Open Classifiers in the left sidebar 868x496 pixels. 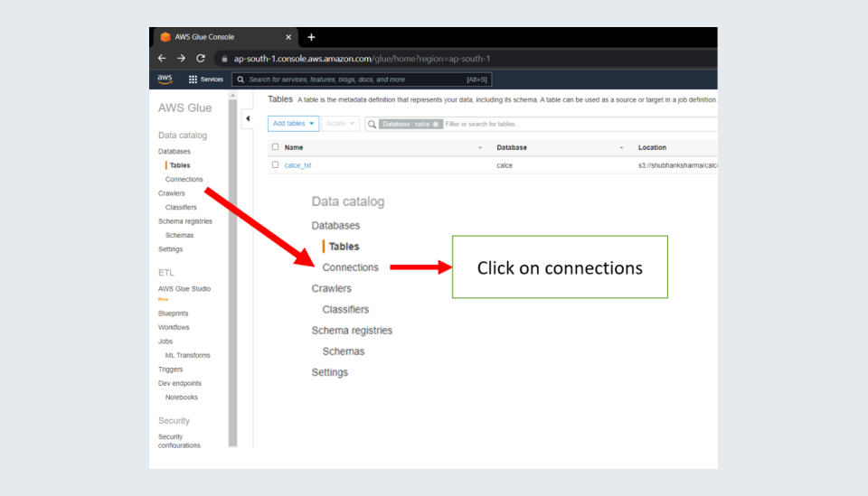click(181, 208)
